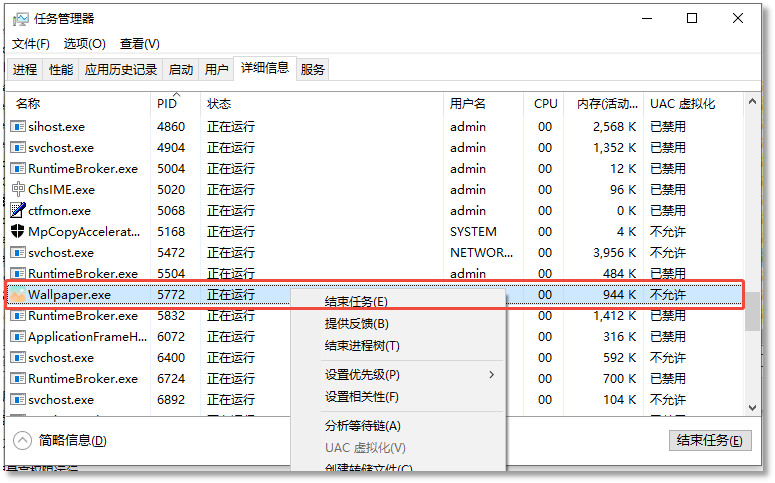
Task: Switch to the 应用历史记录 tab
Action: [121, 70]
